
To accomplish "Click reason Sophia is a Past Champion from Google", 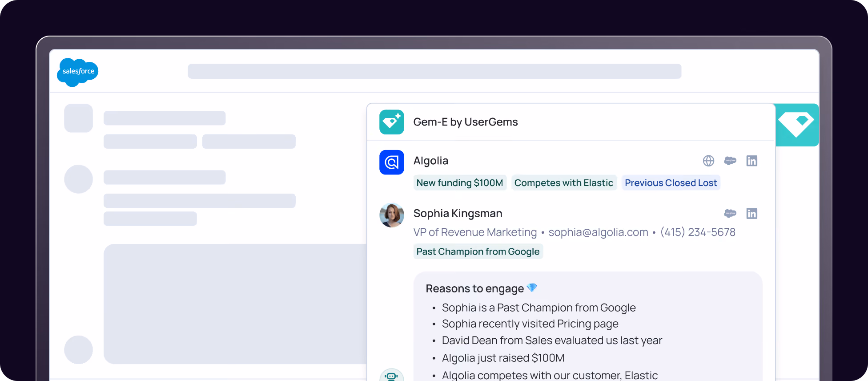I will (539, 308).
